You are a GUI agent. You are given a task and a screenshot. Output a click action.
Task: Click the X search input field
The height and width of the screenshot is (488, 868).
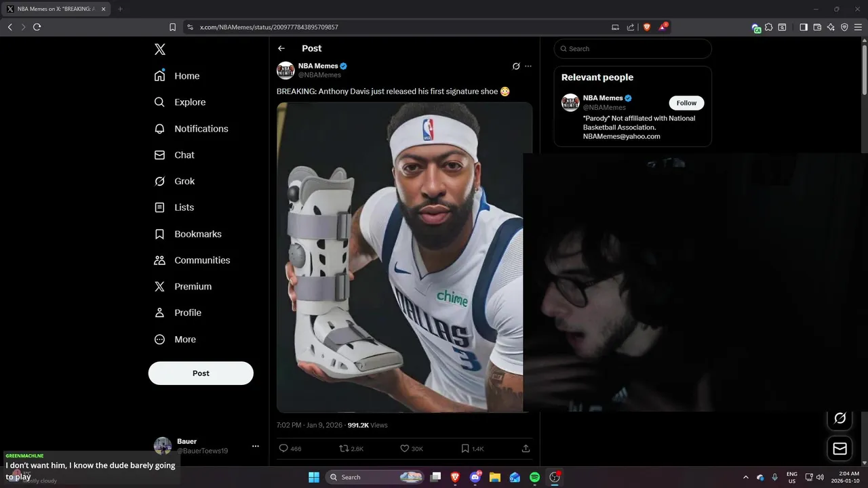coord(633,49)
